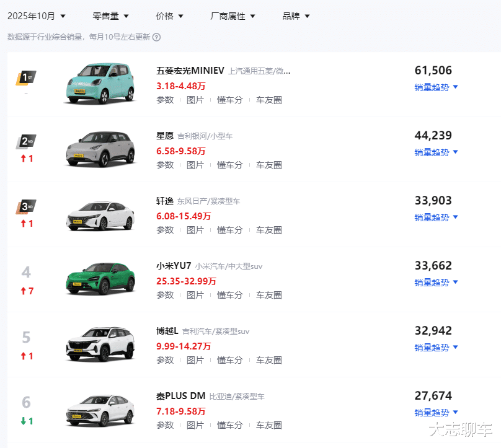Open the 博越L model title

[x=169, y=331]
